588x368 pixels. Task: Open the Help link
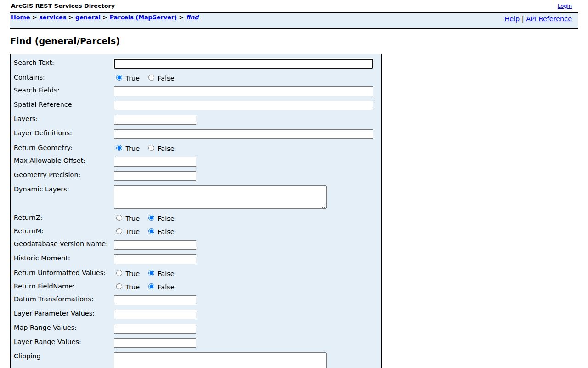pos(512,19)
